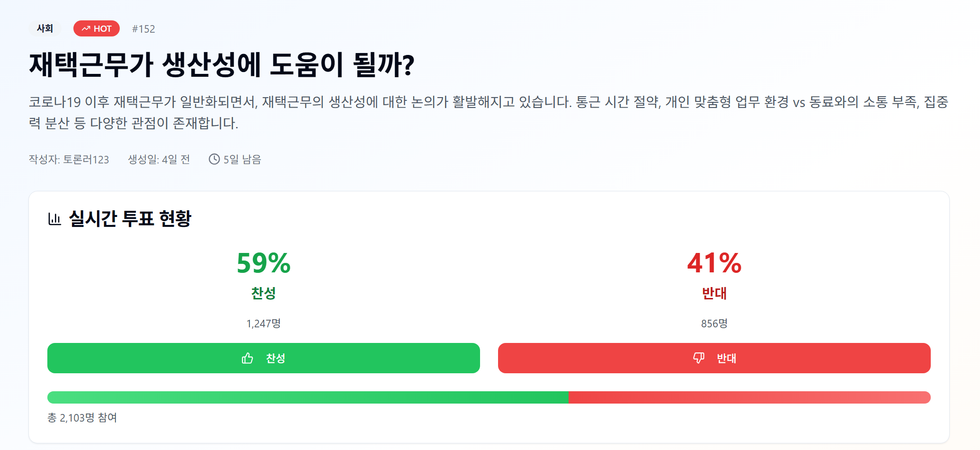Image resolution: width=980 pixels, height=450 pixels.
Task: Select the 사회 category tag
Action: tap(45, 28)
